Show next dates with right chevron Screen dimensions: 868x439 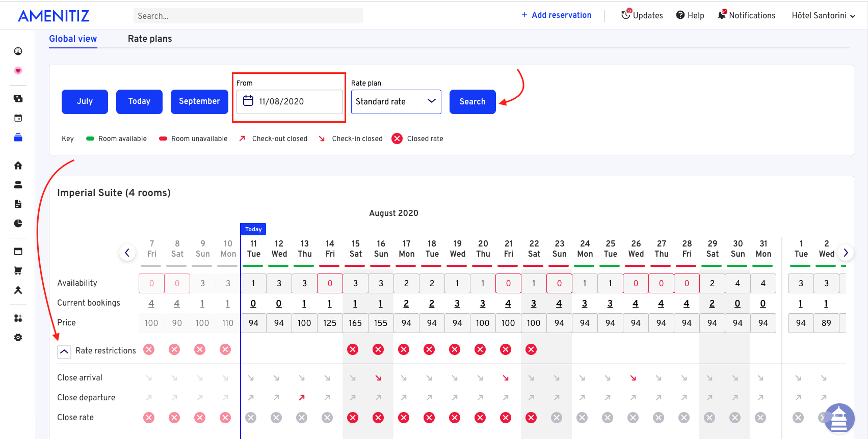coord(846,253)
